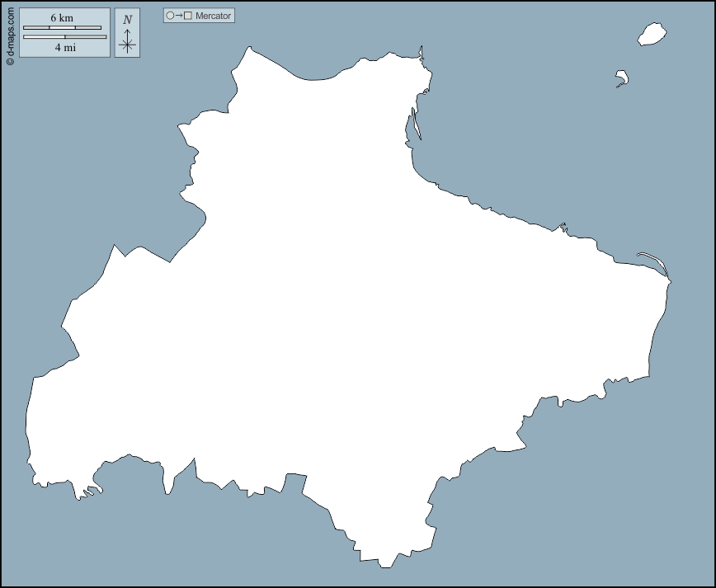Image resolution: width=716 pixels, height=588 pixels.
Task: Click the Mercator projection label
Action: point(213,16)
